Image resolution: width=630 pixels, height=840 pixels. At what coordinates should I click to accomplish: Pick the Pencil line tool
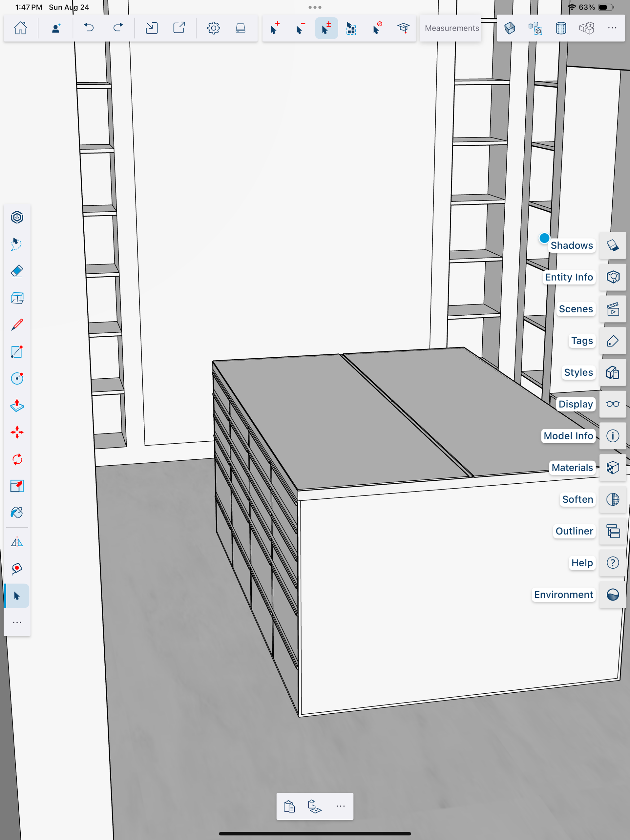click(17, 325)
